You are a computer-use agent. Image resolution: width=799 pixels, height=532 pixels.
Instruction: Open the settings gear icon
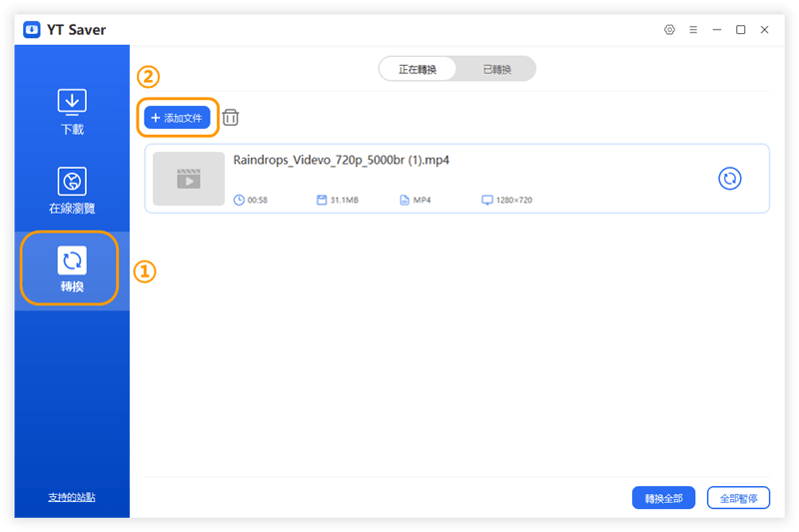pyautogui.click(x=669, y=30)
